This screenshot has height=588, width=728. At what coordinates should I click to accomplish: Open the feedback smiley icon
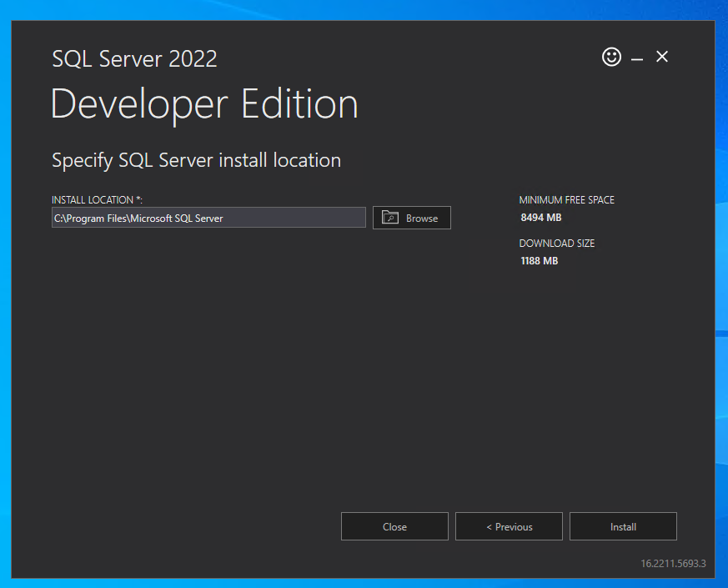611,57
